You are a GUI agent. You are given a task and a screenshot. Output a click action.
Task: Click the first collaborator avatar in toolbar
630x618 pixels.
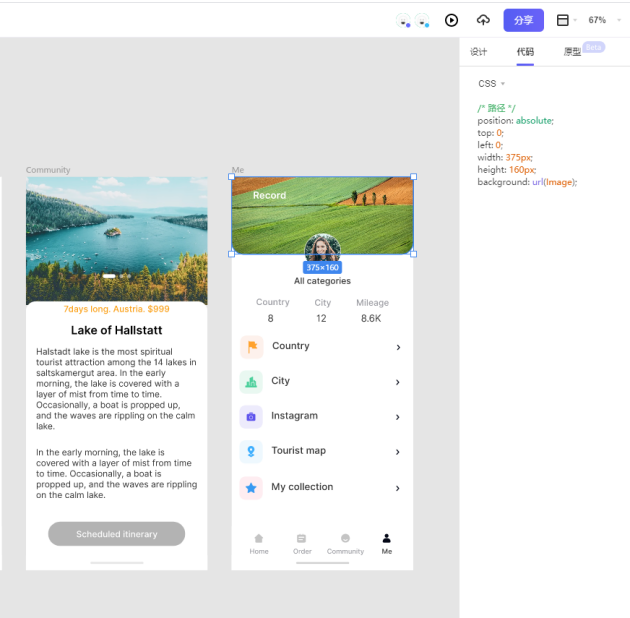pos(403,20)
